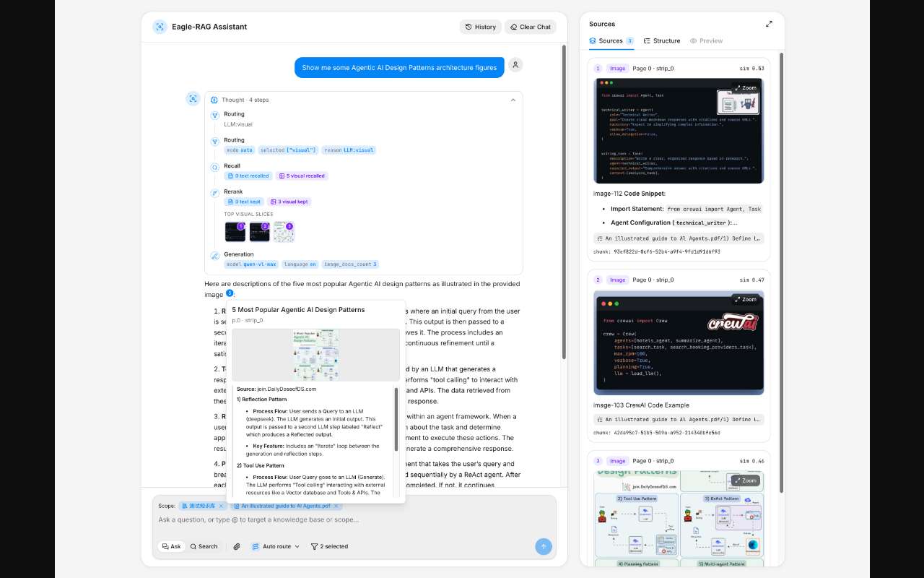This screenshot has width=924, height=578.
Task: Open the 2 selected filter dropdown
Action: coord(329,546)
